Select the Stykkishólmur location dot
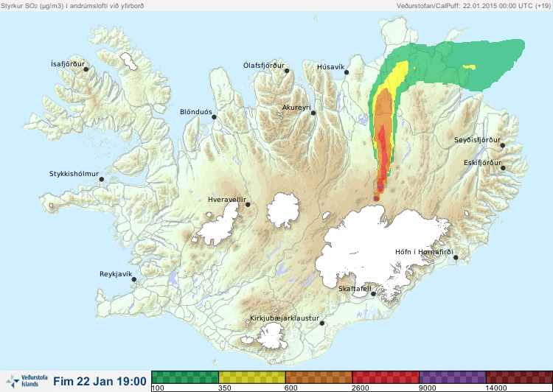This screenshot has width=553, height=392. coord(102,180)
